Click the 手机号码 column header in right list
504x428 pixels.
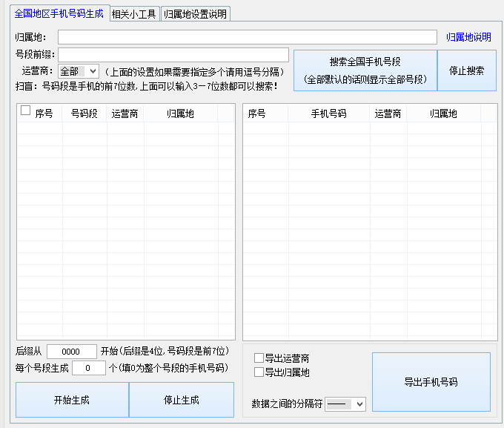tap(328, 113)
